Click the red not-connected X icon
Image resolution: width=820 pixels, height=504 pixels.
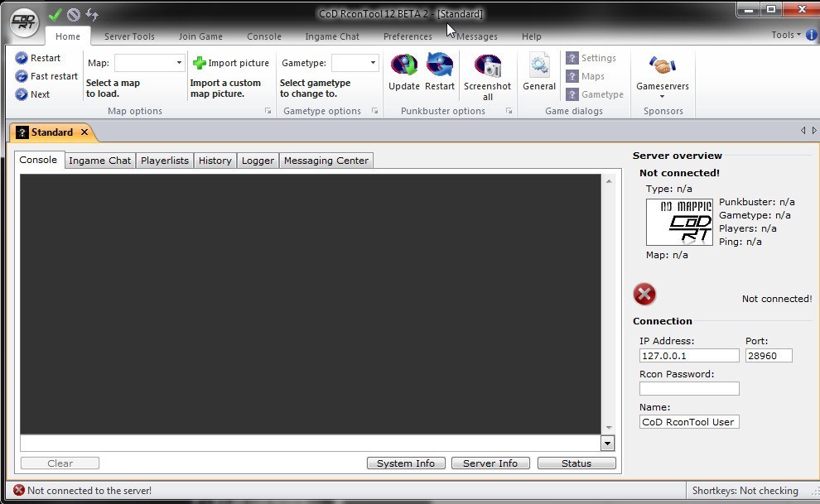click(644, 294)
